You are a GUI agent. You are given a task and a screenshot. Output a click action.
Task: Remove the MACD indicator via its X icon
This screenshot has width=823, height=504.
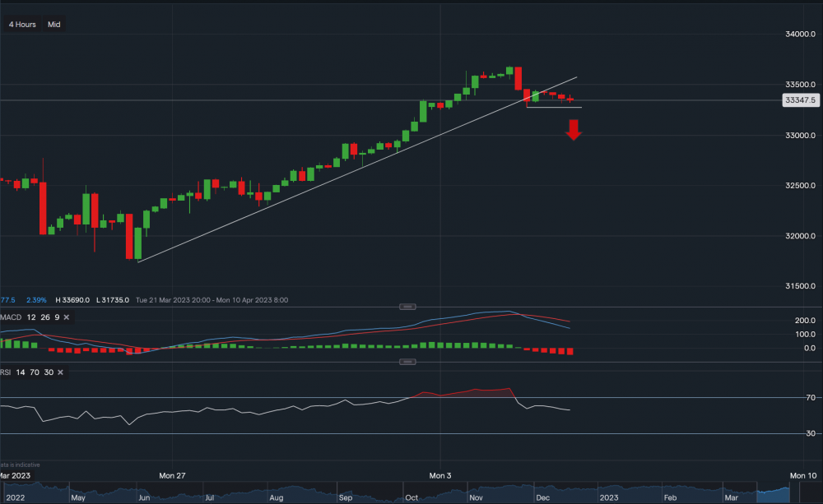[66, 317]
